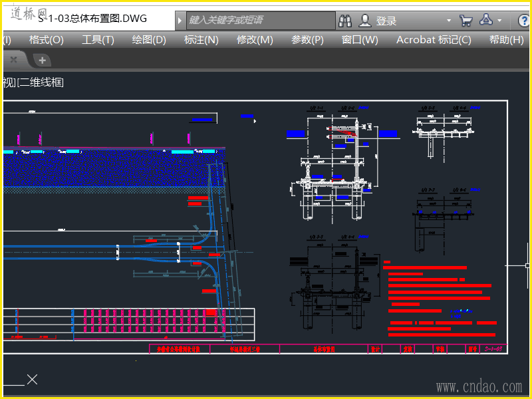Add a new drawing tab with plus button

click(43, 61)
